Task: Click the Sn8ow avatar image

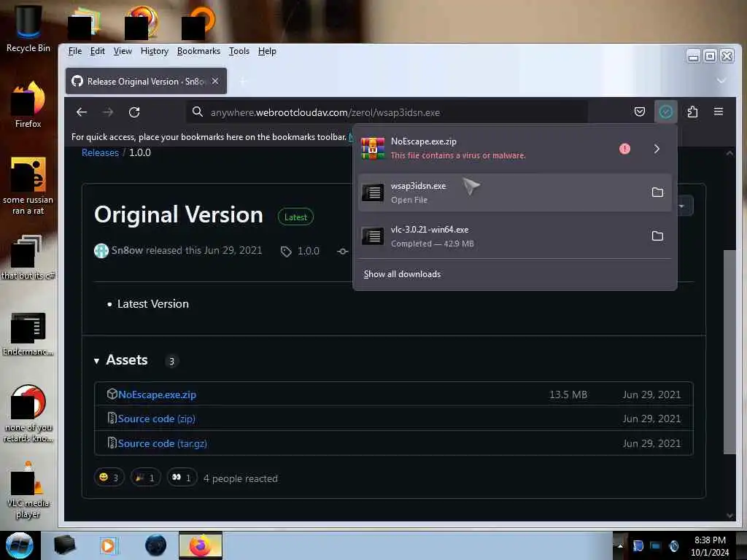Action: 101,251
